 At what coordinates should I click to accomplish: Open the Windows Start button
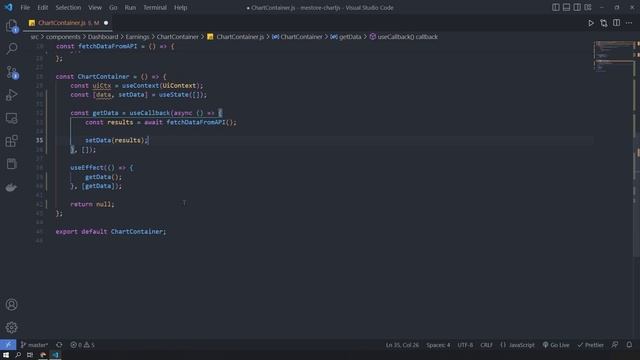pos(6,355)
